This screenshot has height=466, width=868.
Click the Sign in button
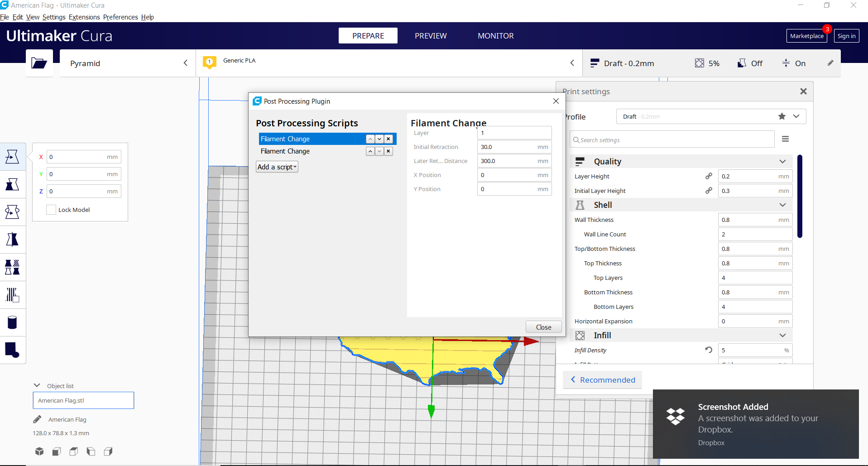[x=846, y=36]
